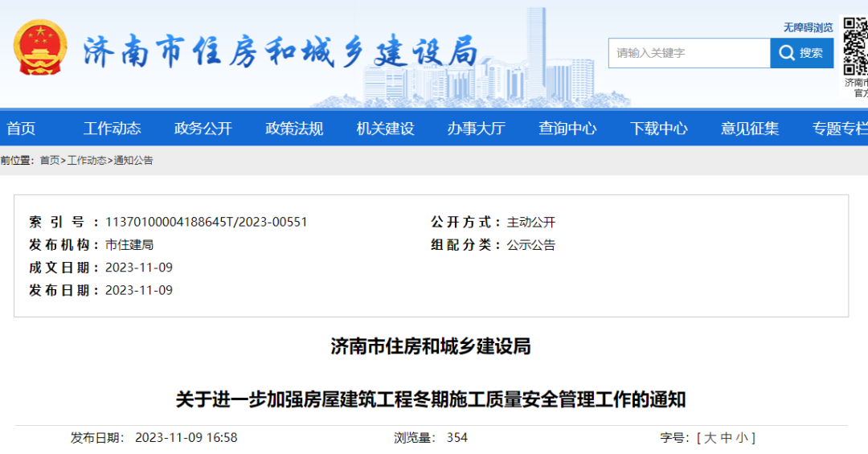Click the magnifier search icon
Image resolution: width=868 pixels, height=454 pixels.
pyautogui.click(x=786, y=53)
